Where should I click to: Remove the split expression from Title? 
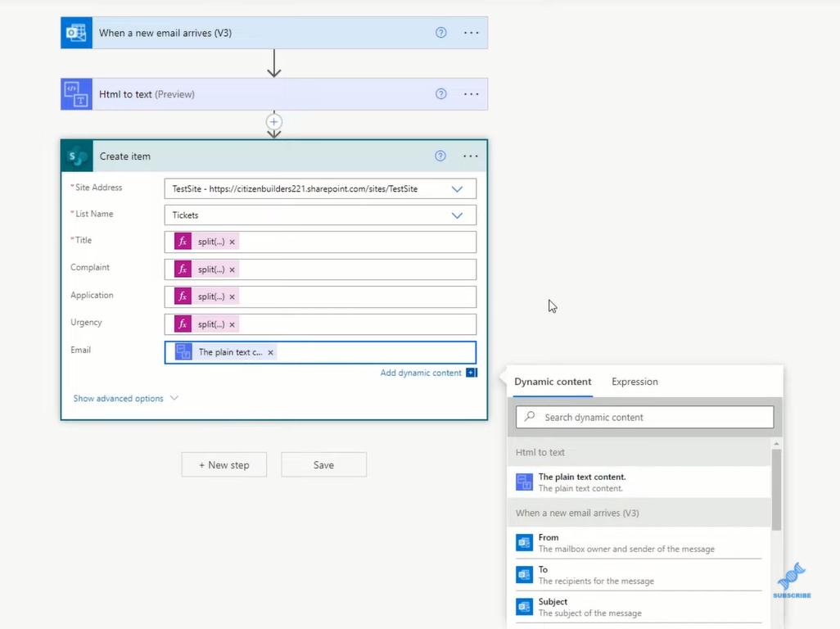point(232,242)
